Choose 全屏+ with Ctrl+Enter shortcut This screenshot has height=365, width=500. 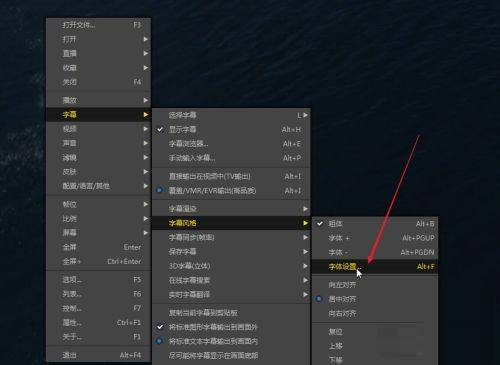(x=98, y=261)
